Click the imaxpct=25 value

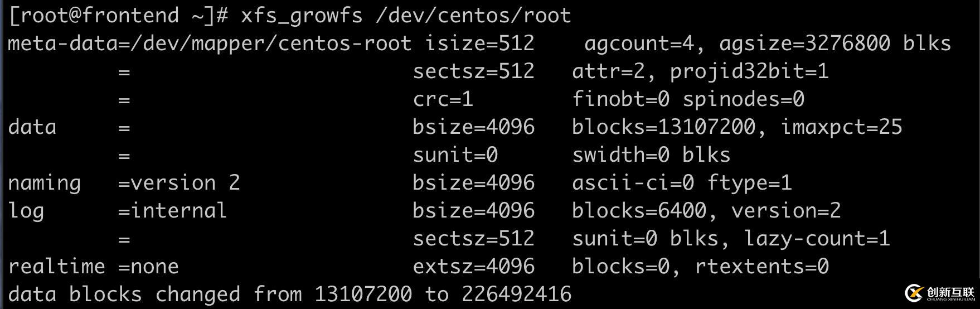841,127
